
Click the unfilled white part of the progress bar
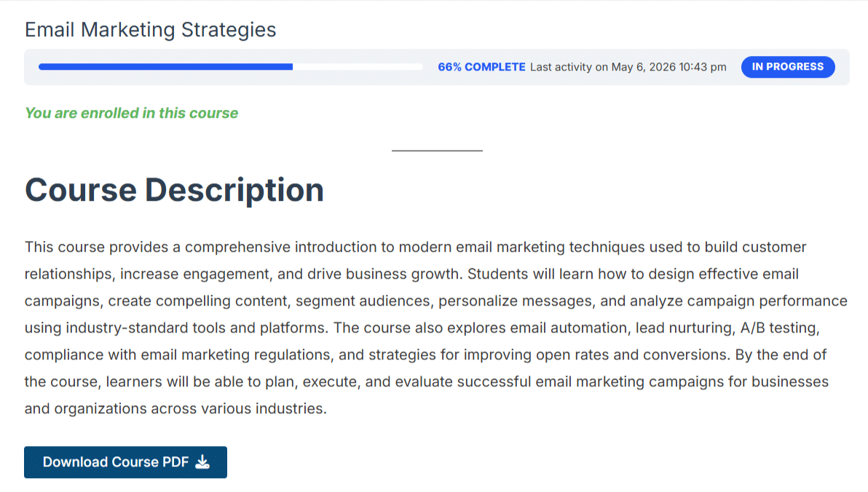point(358,67)
